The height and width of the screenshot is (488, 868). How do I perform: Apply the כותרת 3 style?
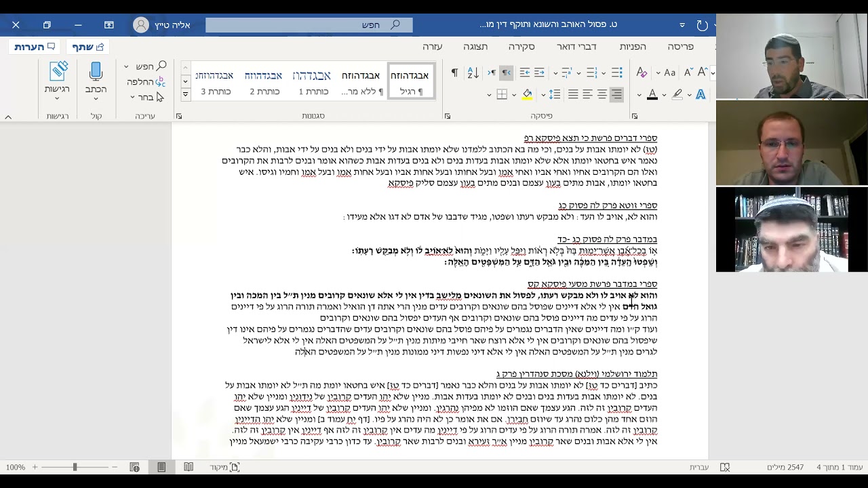(215, 81)
